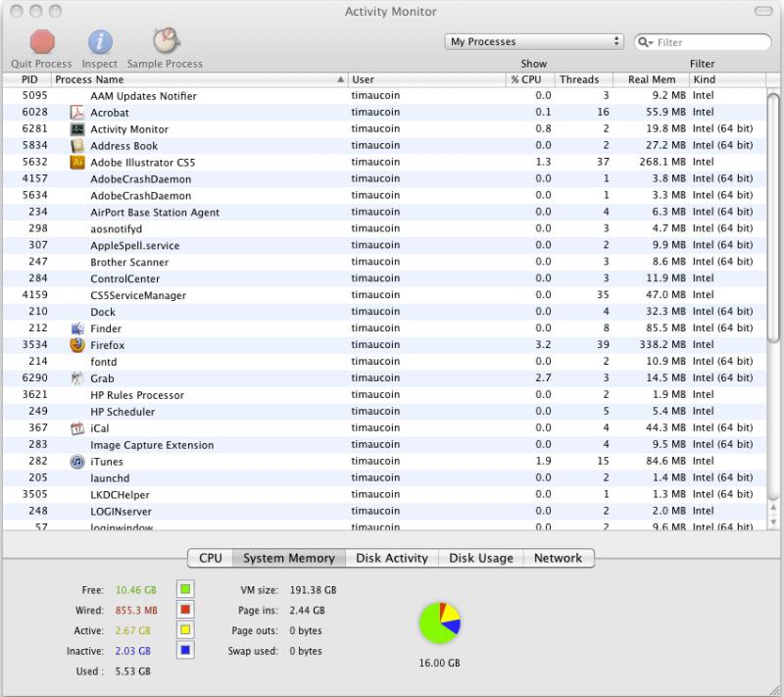Viewport: 784px width, 697px height.
Task: Click the Inspect info icon
Action: (100, 41)
